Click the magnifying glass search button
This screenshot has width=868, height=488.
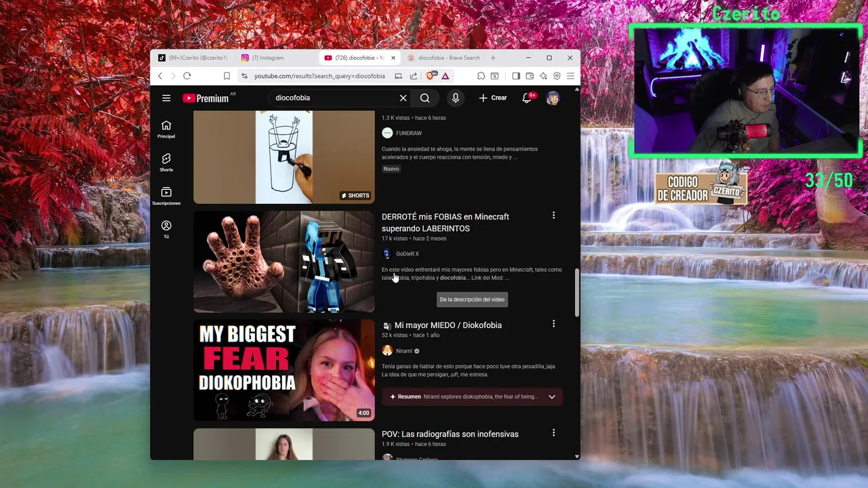pos(425,98)
